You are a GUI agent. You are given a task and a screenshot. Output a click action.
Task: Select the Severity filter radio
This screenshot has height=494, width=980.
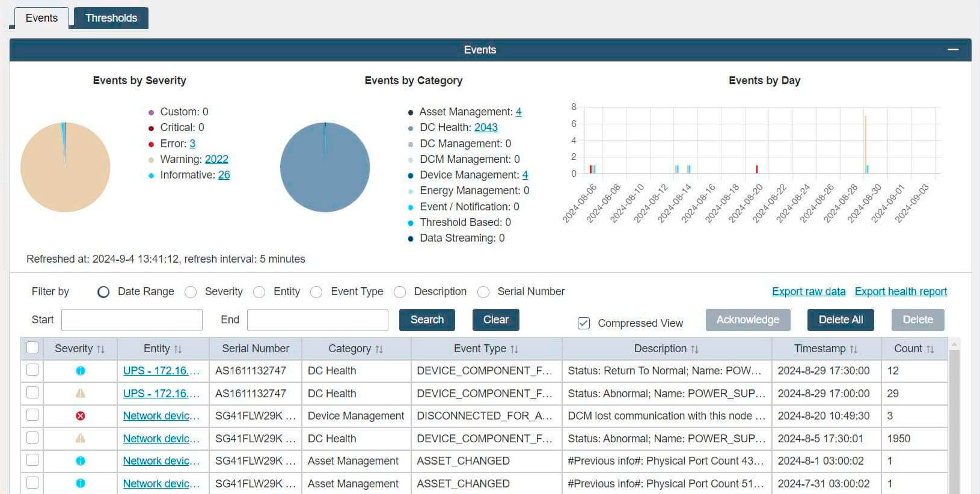tap(191, 292)
